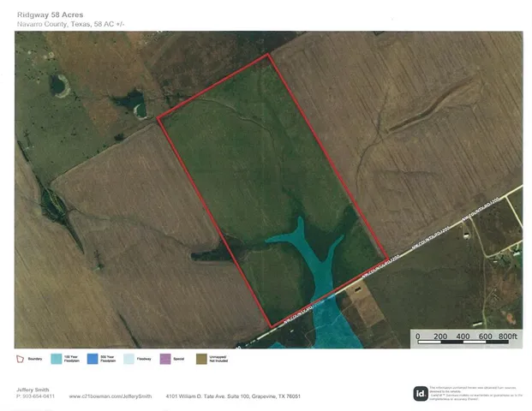Click the phone number 903-654-0411
Viewport: 532px width, 411px height.
point(38,396)
